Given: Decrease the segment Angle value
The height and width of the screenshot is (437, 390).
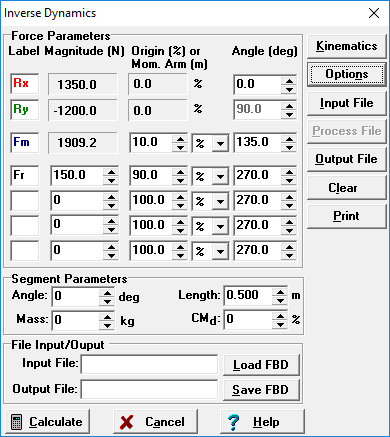Looking at the screenshot, I should 107,301.
